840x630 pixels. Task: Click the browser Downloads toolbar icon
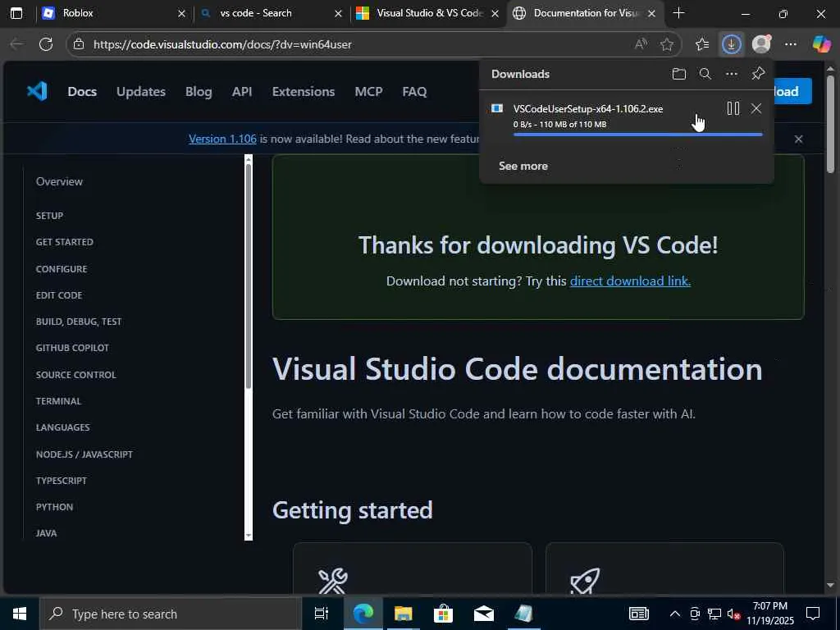pos(731,44)
